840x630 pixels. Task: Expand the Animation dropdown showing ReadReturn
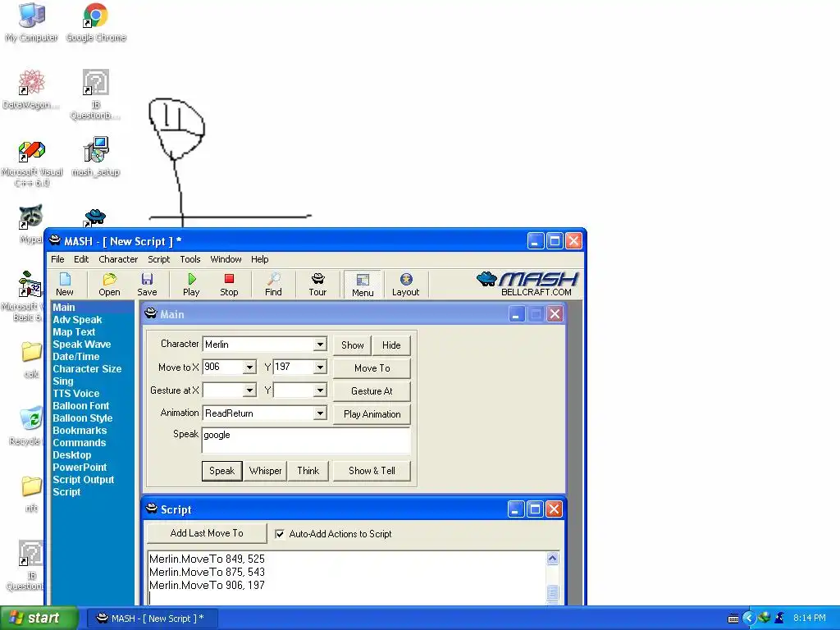(x=320, y=413)
